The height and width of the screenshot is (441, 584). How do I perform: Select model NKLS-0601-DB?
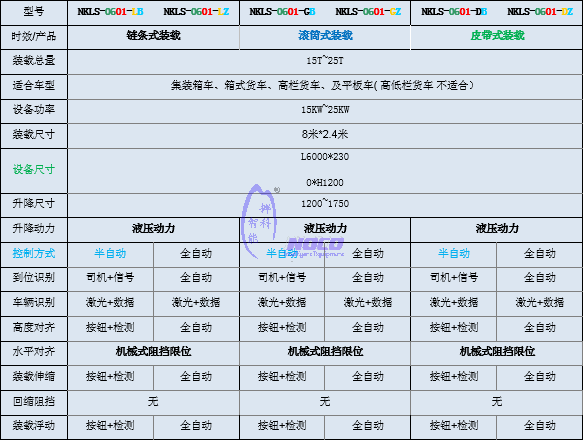pyautogui.click(x=454, y=12)
